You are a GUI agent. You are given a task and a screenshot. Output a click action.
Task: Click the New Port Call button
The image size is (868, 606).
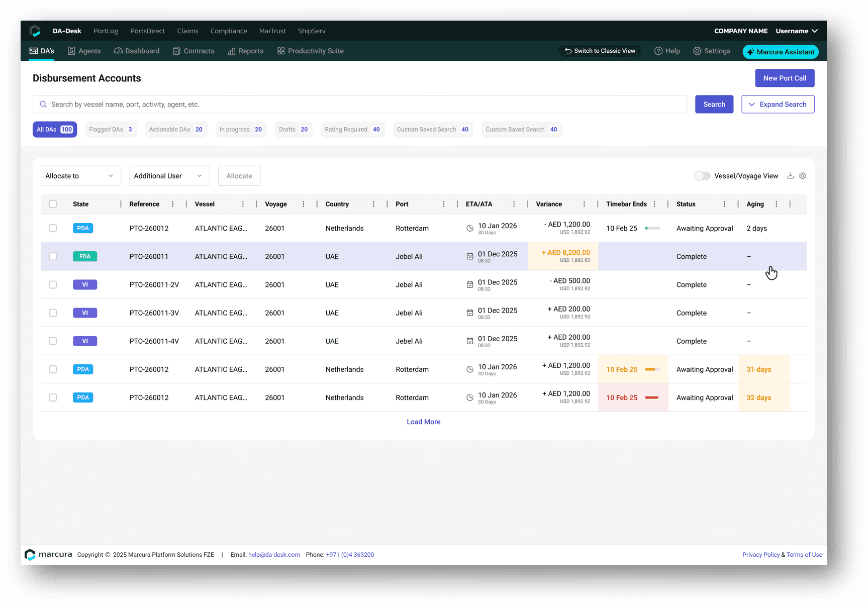pyautogui.click(x=785, y=78)
